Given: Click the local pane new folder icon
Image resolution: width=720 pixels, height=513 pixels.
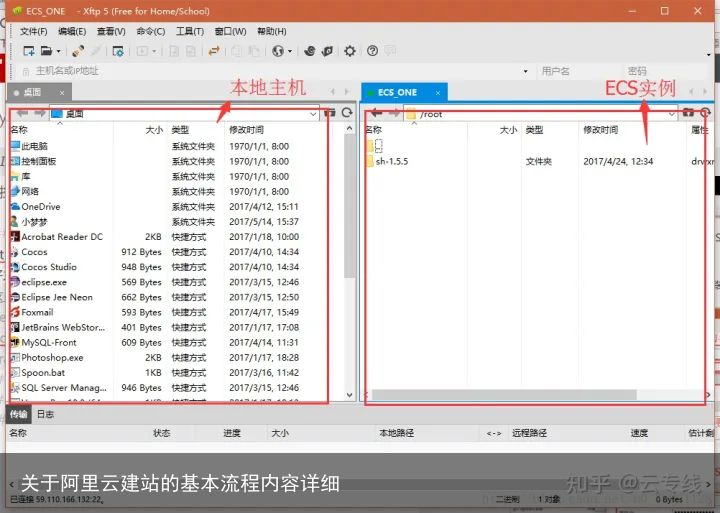Looking at the screenshot, I should pyautogui.click(x=329, y=113).
